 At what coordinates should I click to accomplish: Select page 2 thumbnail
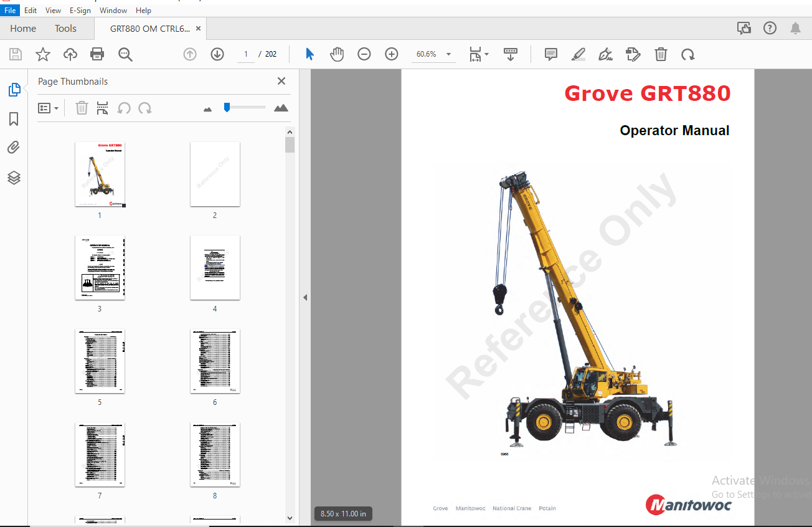215,174
